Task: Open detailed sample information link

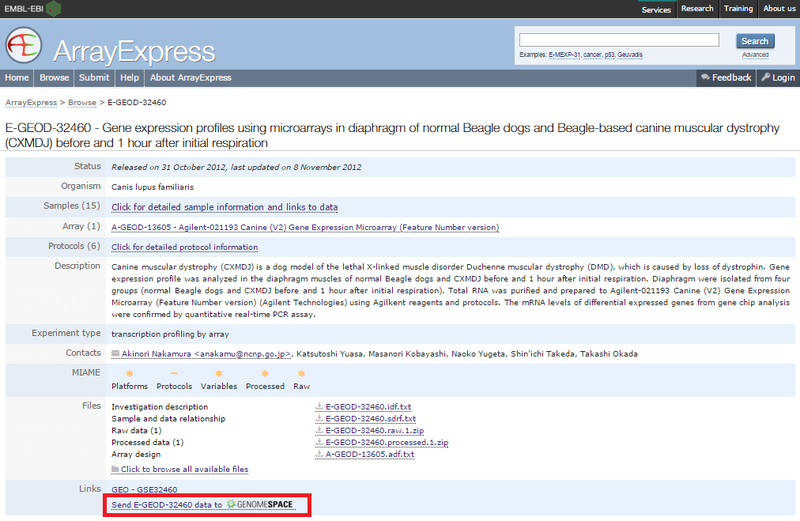Action: click(224, 207)
